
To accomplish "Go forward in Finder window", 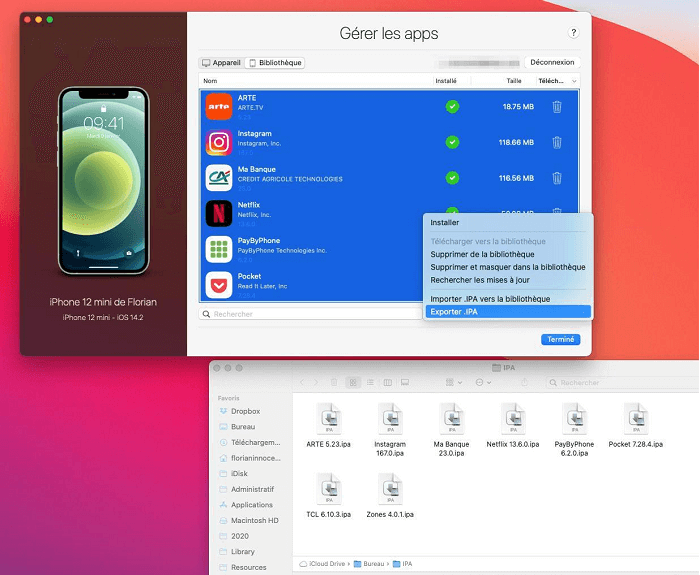I will coord(316,383).
